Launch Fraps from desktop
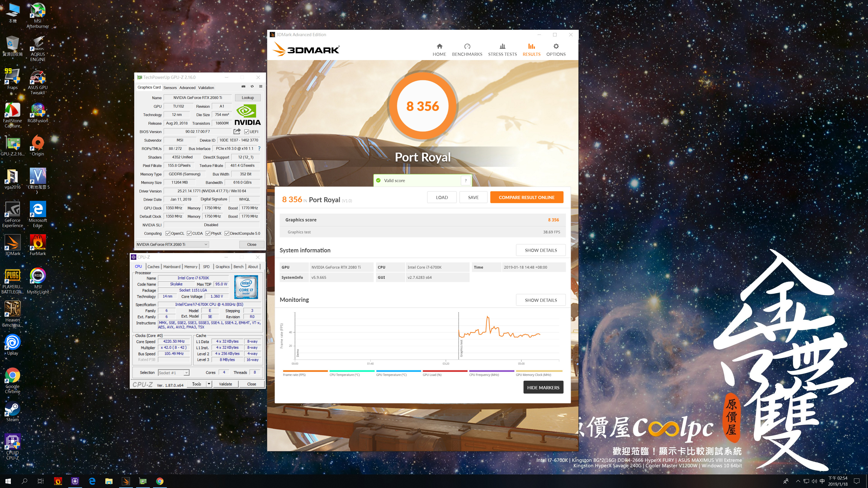Viewport: 868px width, 488px height. coord(12,79)
